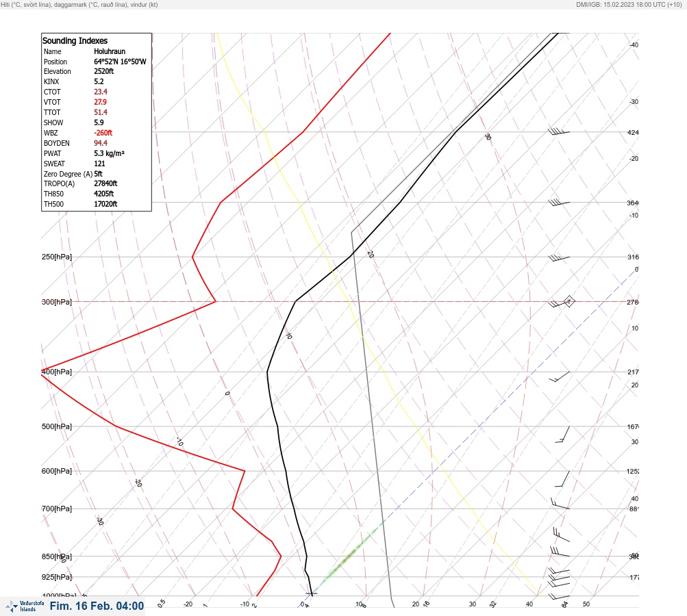Select the wind barb at 850 hPa level
Image resolution: width=687 pixels, height=616 pixels.
click(560, 552)
